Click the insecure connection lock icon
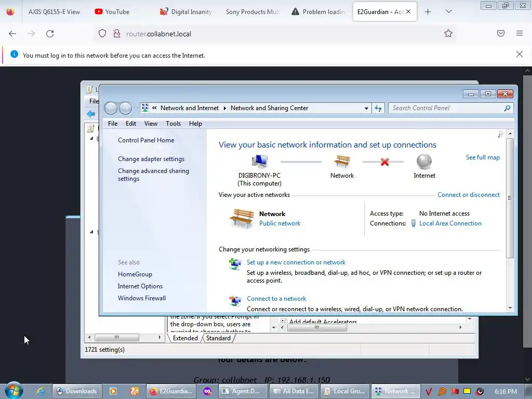The width and height of the screenshot is (532, 399). 117,34
